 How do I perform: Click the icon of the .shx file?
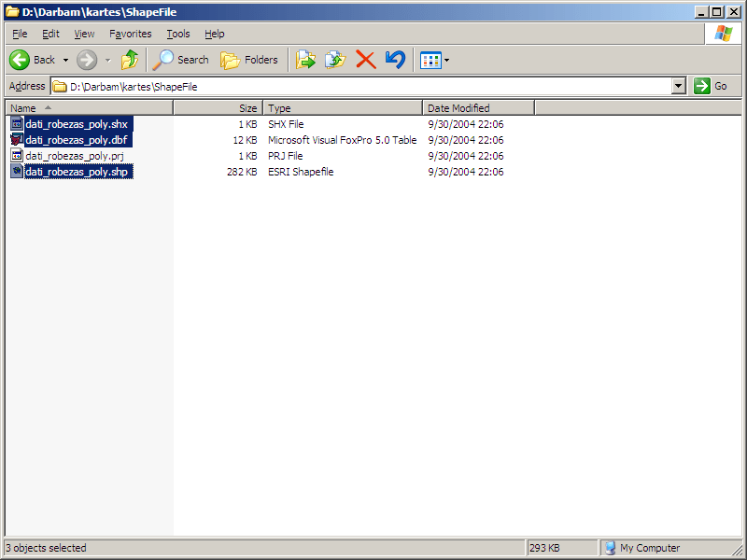[x=17, y=124]
